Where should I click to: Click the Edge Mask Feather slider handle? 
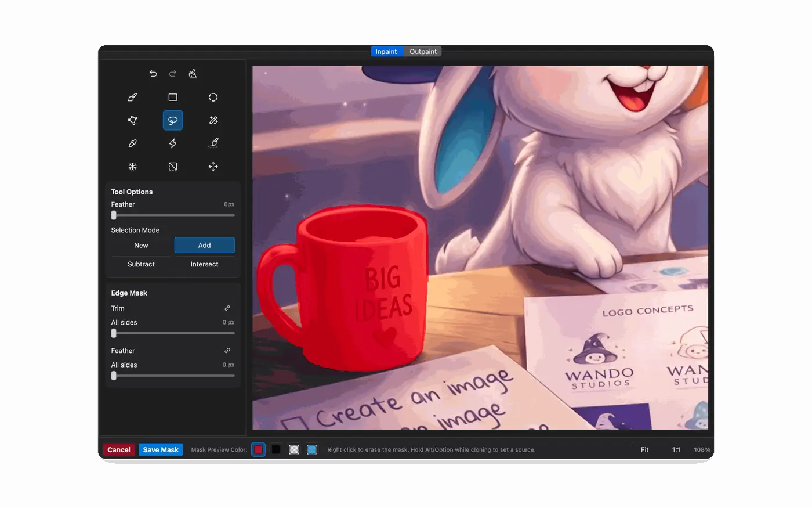point(114,376)
